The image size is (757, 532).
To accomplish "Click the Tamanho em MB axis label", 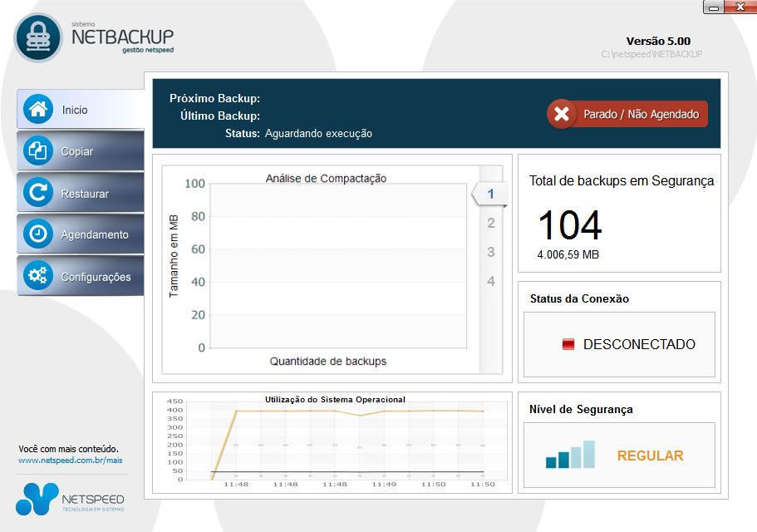I will [174, 256].
